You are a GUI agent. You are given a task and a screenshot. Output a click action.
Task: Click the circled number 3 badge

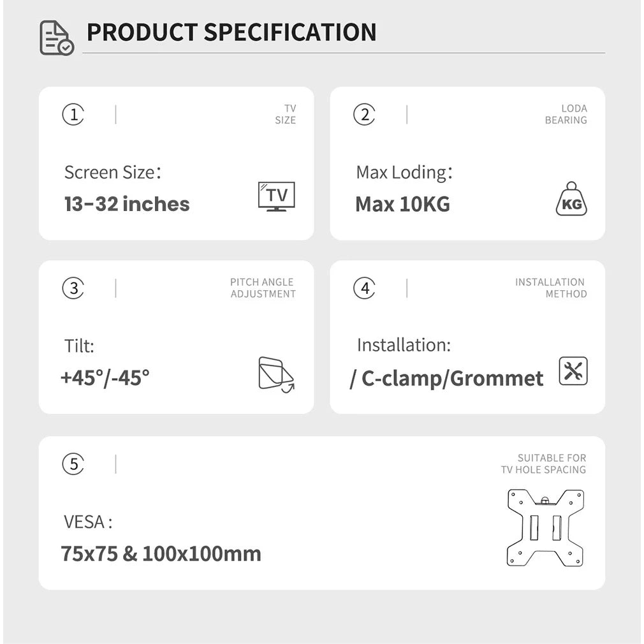click(x=73, y=288)
